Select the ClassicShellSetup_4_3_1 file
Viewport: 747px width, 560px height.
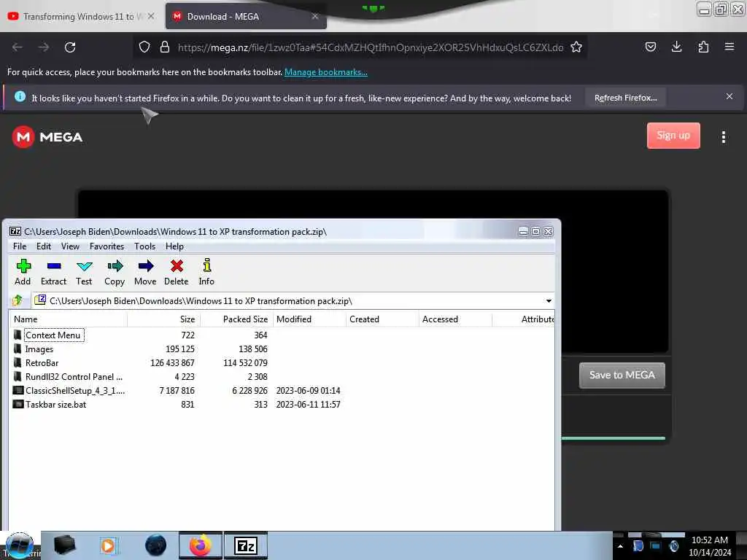75,391
